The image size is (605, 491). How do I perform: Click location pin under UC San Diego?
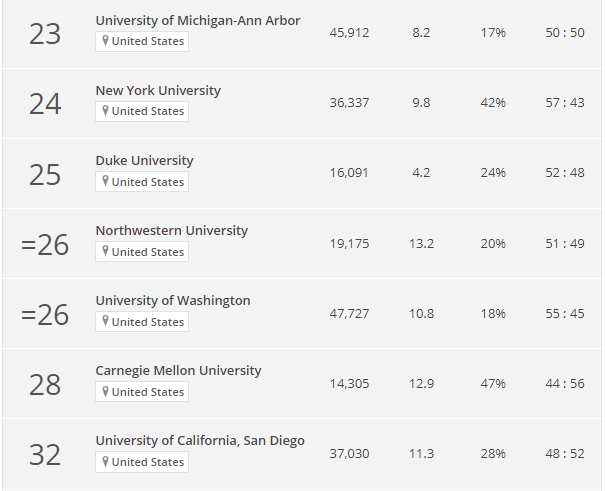tap(105, 461)
